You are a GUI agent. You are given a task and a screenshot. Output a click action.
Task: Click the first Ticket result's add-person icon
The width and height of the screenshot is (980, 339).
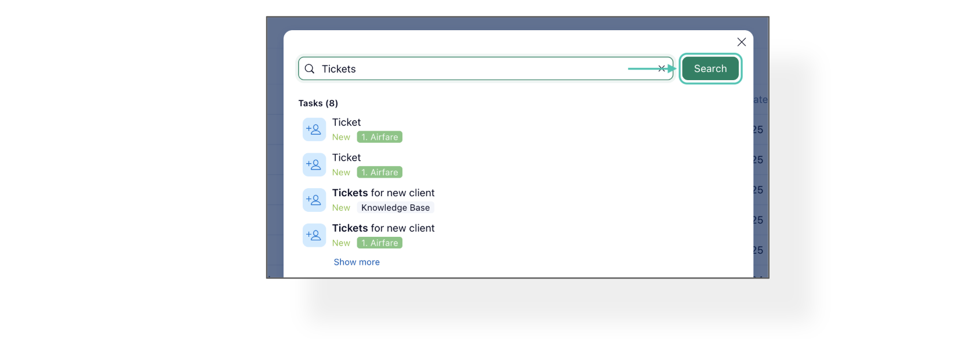point(314,129)
